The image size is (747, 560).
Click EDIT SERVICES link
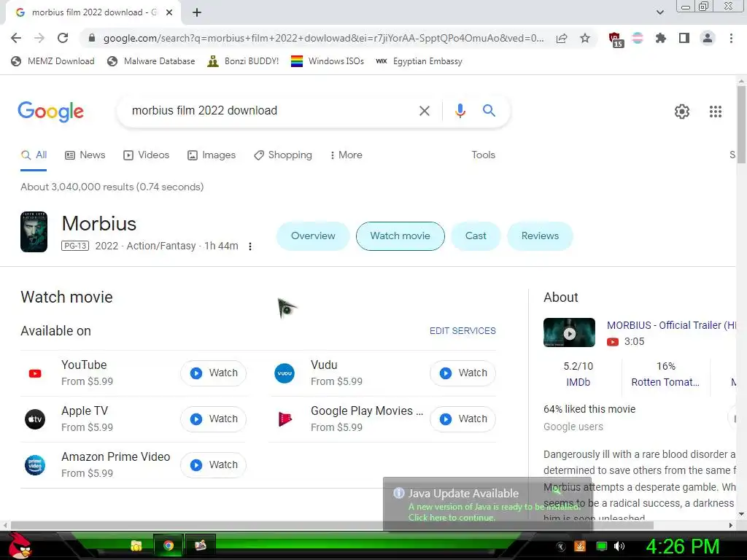(462, 331)
